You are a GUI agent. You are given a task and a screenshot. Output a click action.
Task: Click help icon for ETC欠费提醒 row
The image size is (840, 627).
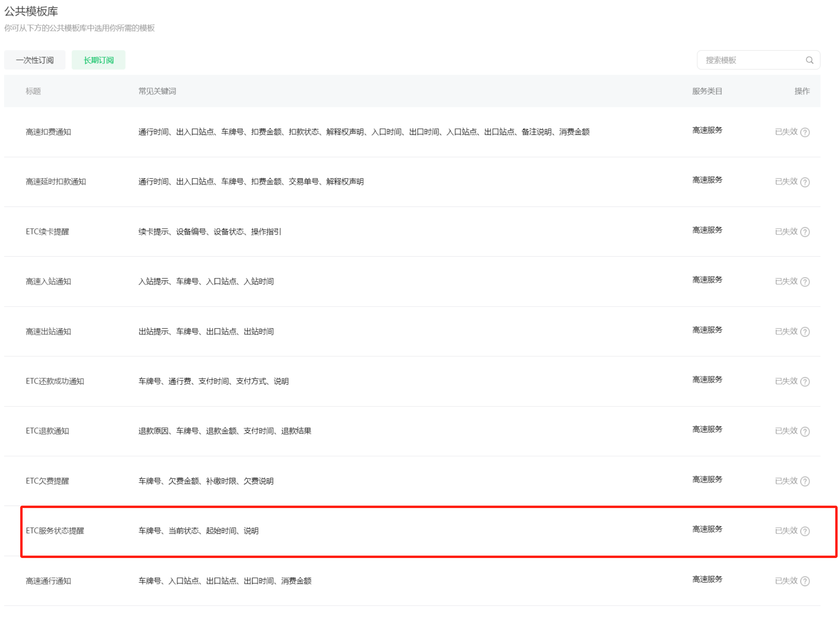pyautogui.click(x=804, y=481)
